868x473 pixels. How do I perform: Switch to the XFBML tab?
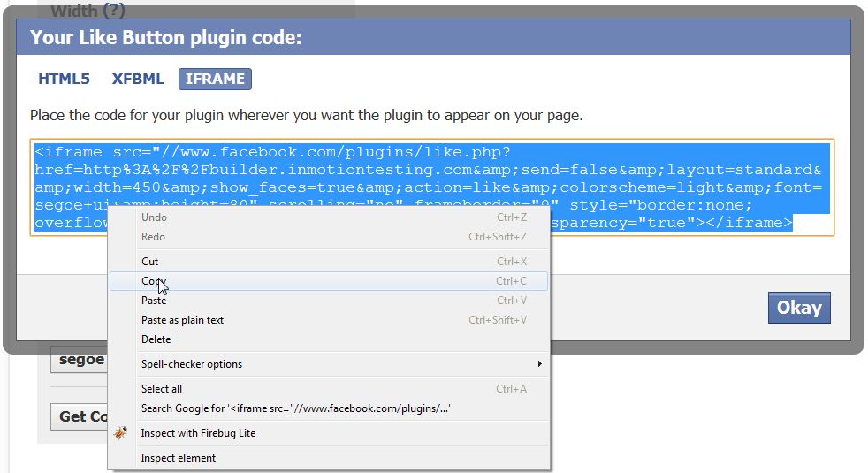(138, 79)
